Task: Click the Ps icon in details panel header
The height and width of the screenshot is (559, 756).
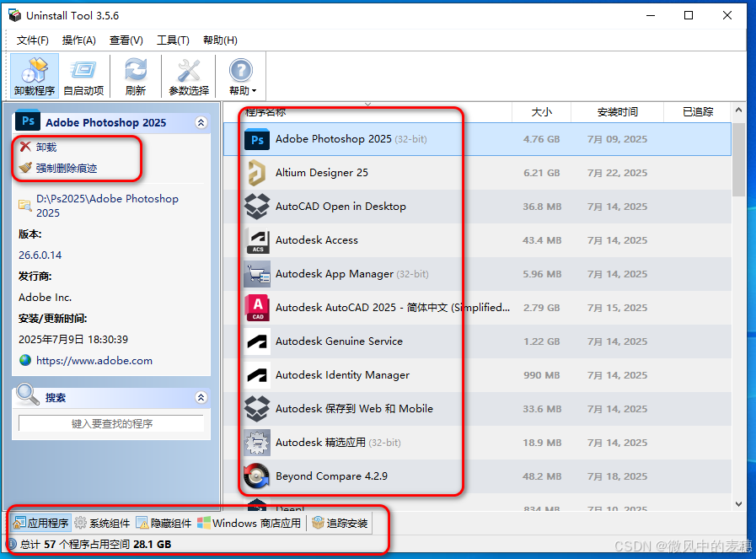Action: click(x=28, y=121)
